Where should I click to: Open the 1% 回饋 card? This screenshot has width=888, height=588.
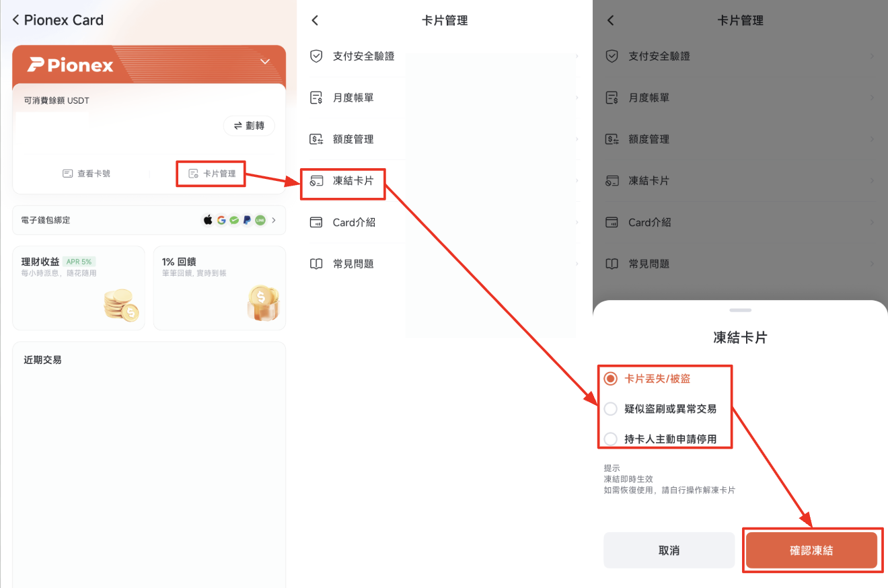point(219,288)
